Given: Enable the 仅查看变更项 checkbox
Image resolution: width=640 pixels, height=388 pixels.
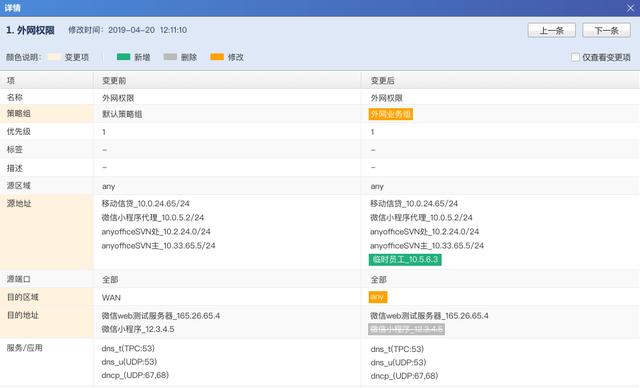Looking at the screenshot, I should [575, 57].
